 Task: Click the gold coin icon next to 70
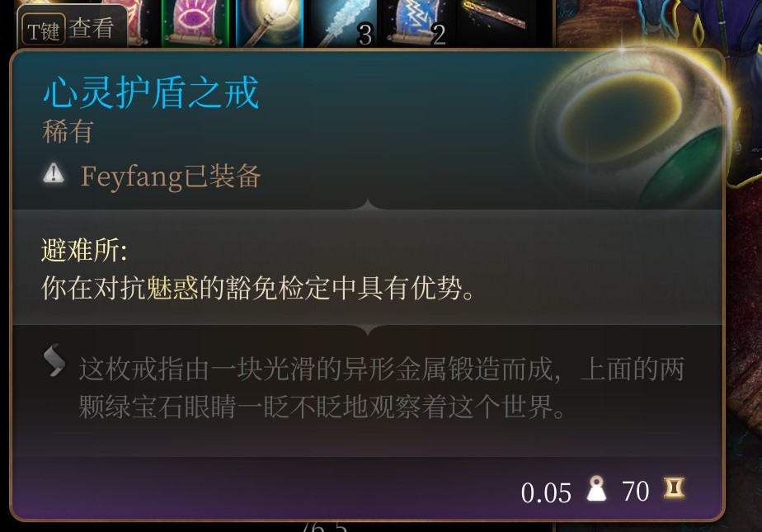tap(674, 488)
